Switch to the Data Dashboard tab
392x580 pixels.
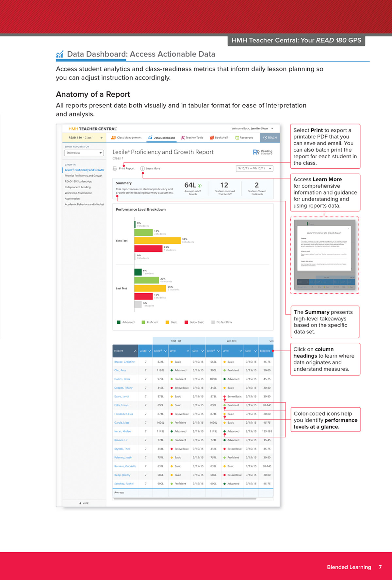coord(161,138)
